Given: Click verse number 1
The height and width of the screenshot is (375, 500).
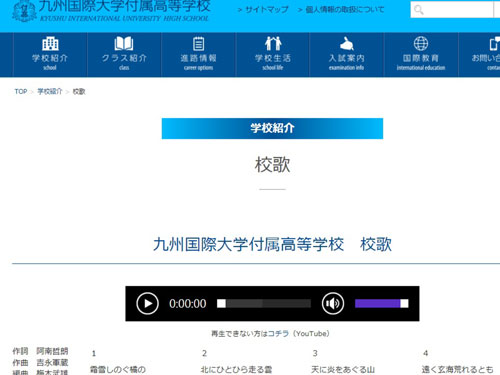Looking at the screenshot, I should (x=94, y=353).
